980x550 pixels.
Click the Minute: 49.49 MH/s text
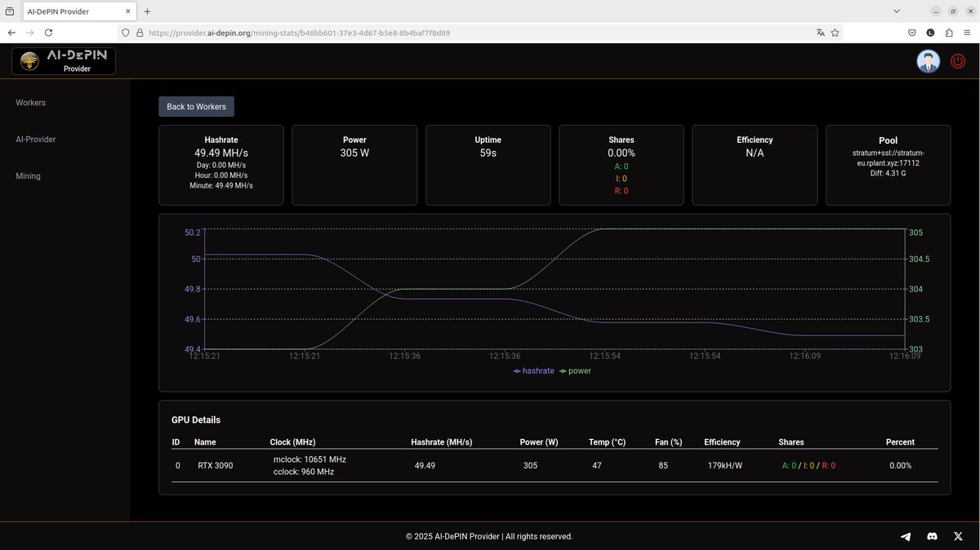point(221,186)
